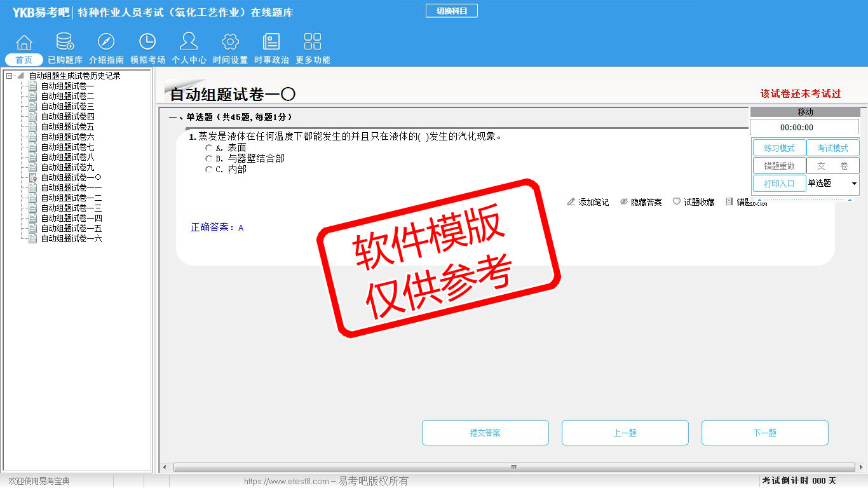Screen dimensions: 868x488
Task: Open the 单选题 question type dropdown
Action: (854, 184)
